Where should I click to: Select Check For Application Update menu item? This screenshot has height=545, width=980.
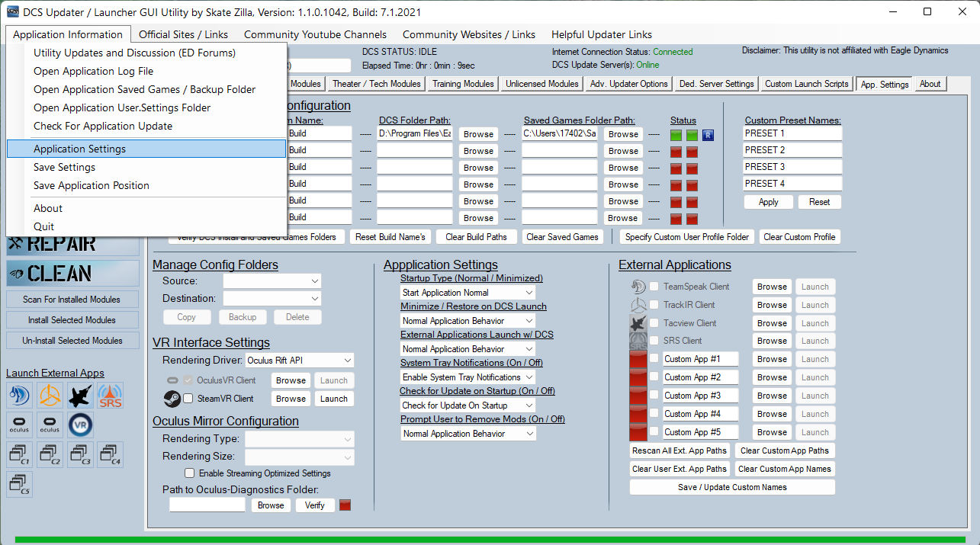pos(146,126)
